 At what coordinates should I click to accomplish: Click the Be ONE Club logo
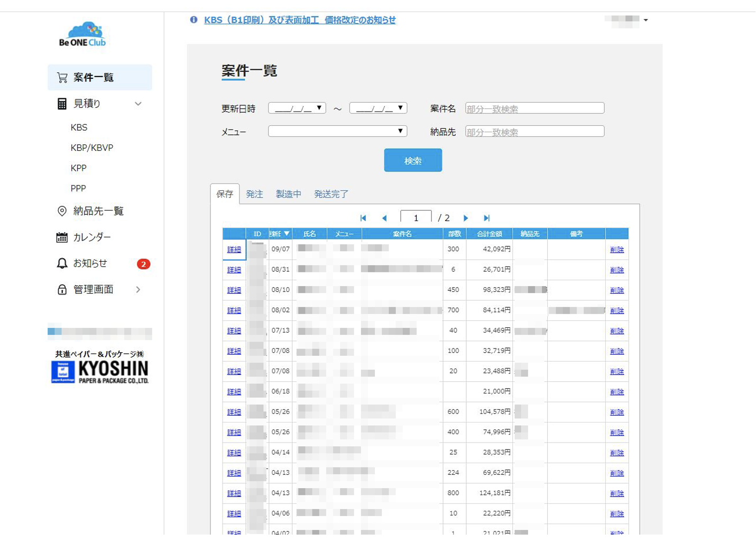click(x=82, y=35)
